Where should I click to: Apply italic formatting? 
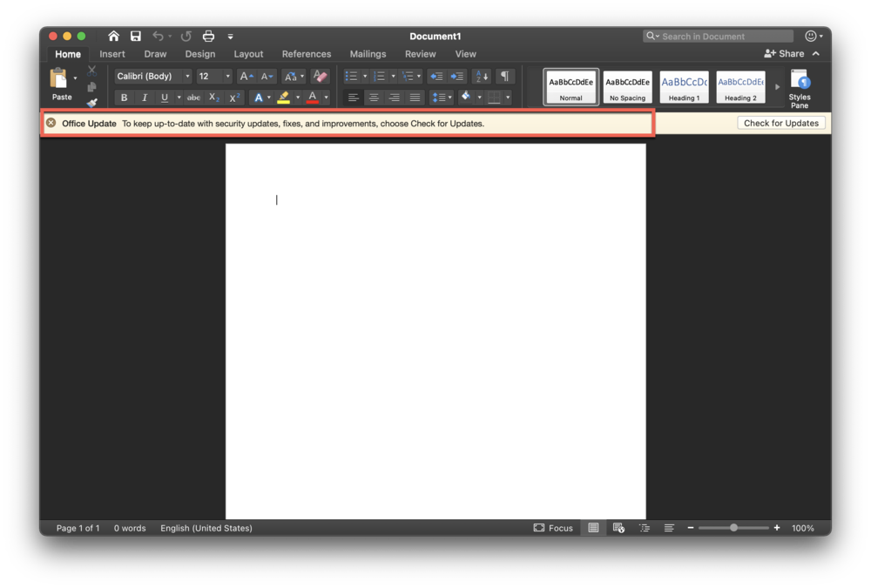144,98
